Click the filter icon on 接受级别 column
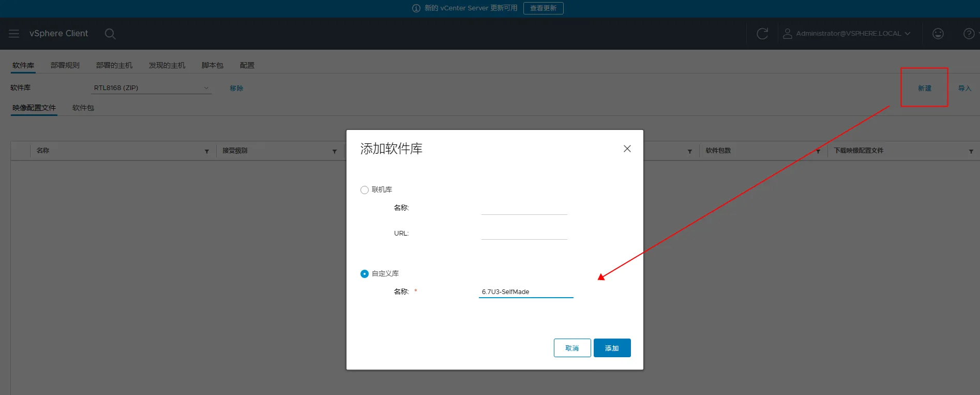Viewport: 980px width, 395px height. (335, 151)
